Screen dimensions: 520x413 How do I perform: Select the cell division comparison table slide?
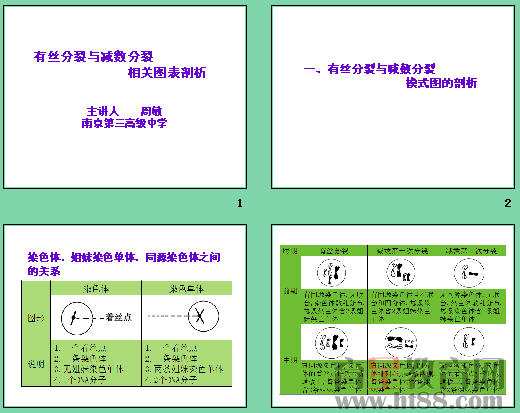[393, 316]
